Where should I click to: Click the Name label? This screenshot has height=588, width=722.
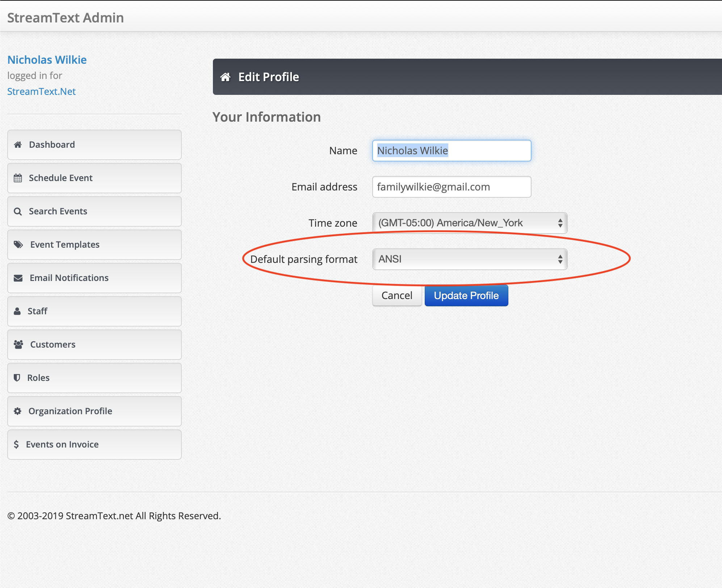click(x=343, y=151)
